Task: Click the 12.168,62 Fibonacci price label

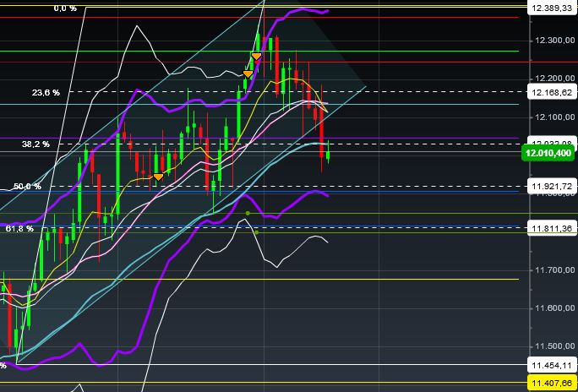Action: (x=551, y=91)
